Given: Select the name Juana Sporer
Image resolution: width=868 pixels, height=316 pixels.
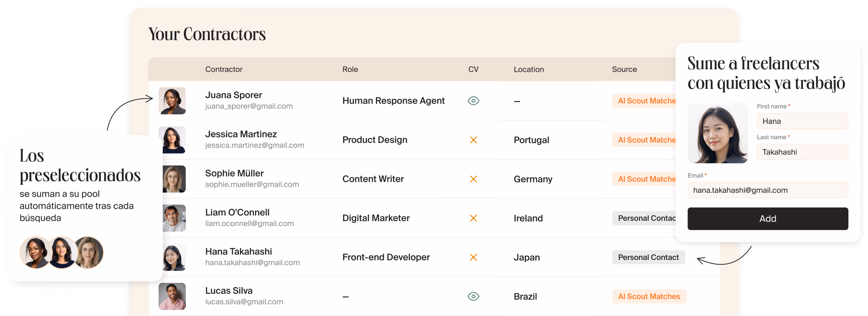Looking at the screenshot, I should tap(234, 95).
